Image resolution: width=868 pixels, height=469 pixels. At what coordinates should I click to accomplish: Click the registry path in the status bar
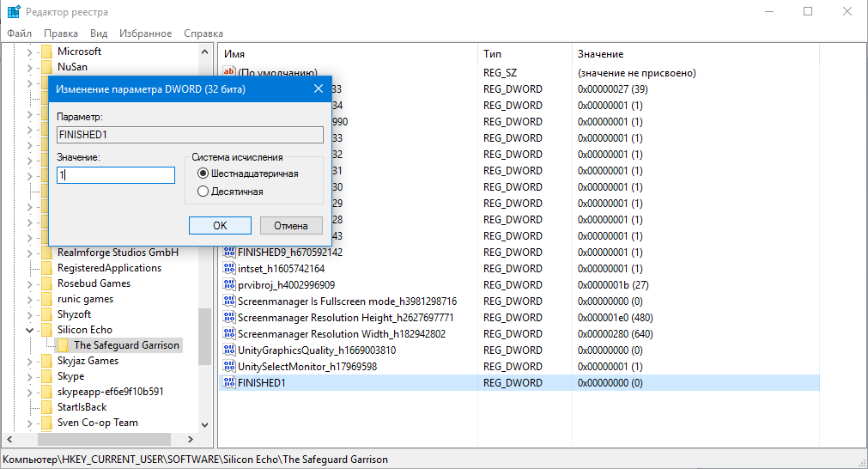pos(196,459)
